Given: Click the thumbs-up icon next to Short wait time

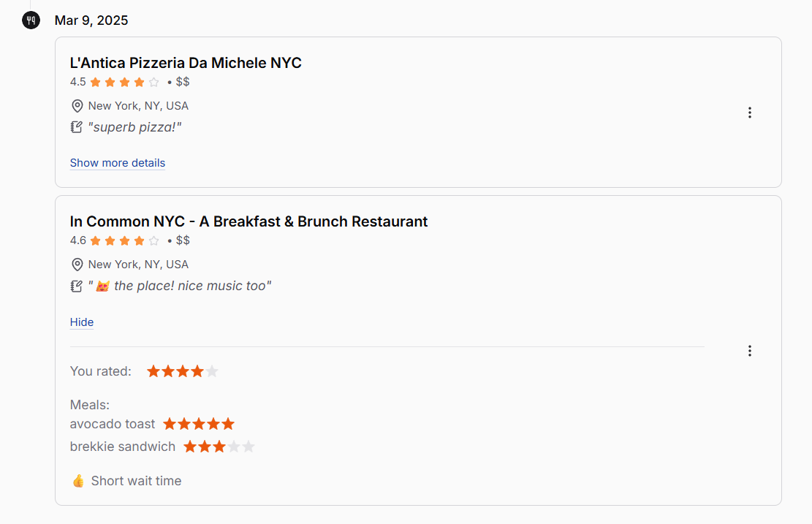Looking at the screenshot, I should point(77,480).
